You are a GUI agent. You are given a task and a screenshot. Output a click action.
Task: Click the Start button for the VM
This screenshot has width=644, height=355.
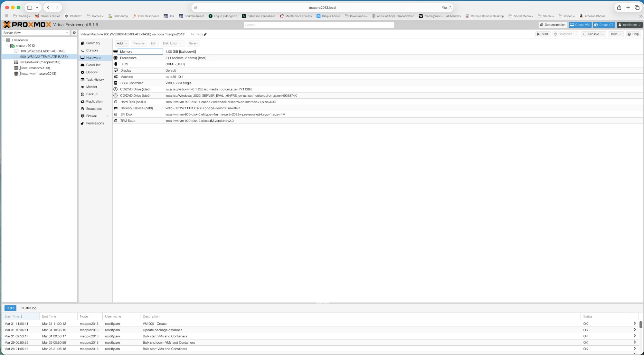[543, 34]
